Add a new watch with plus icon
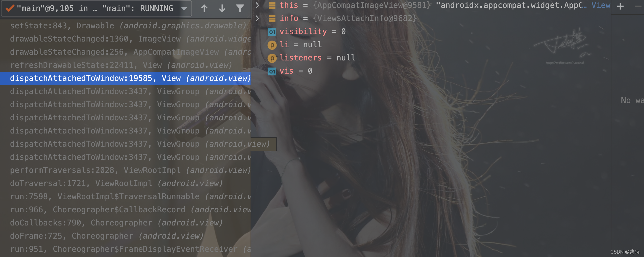This screenshot has width=644, height=257. (x=620, y=6)
